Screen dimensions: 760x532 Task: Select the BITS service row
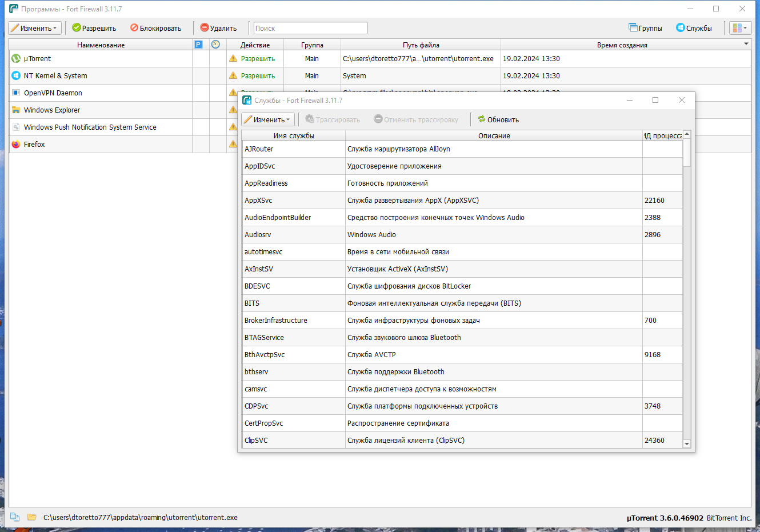point(462,303)
